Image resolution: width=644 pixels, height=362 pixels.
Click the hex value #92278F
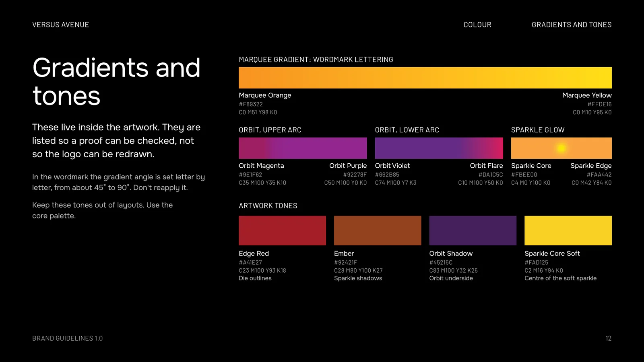[x=355, y=175]
